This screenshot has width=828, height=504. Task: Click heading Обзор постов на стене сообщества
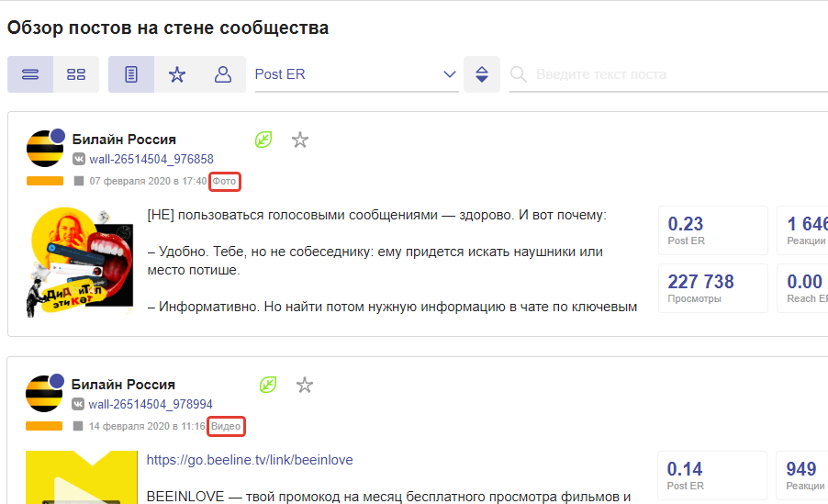[168, 28]
